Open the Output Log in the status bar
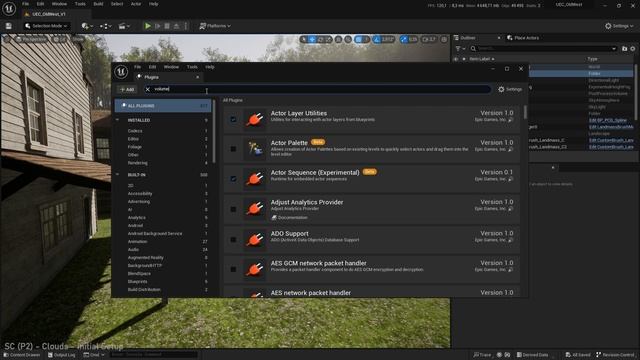The height and width of the screenshot is (360, 640). (62, 355)
